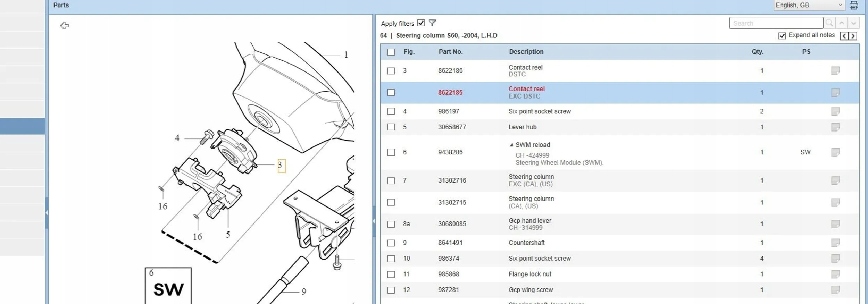Sort by the Qty. column header
868x304 pixels.
pyautogui.click(x=758, y=52)
